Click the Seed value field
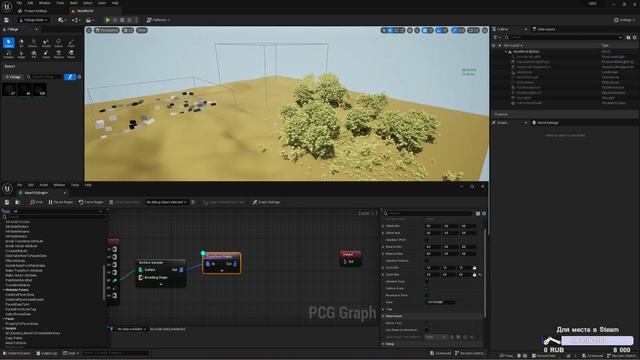640x360 pixels. coord(440,302)
